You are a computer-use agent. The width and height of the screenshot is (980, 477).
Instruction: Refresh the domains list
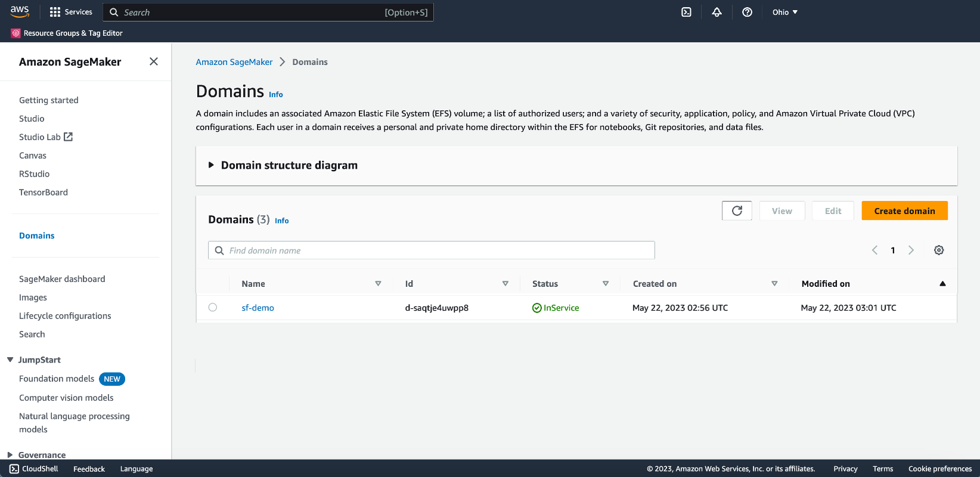[x=737, y=210]
